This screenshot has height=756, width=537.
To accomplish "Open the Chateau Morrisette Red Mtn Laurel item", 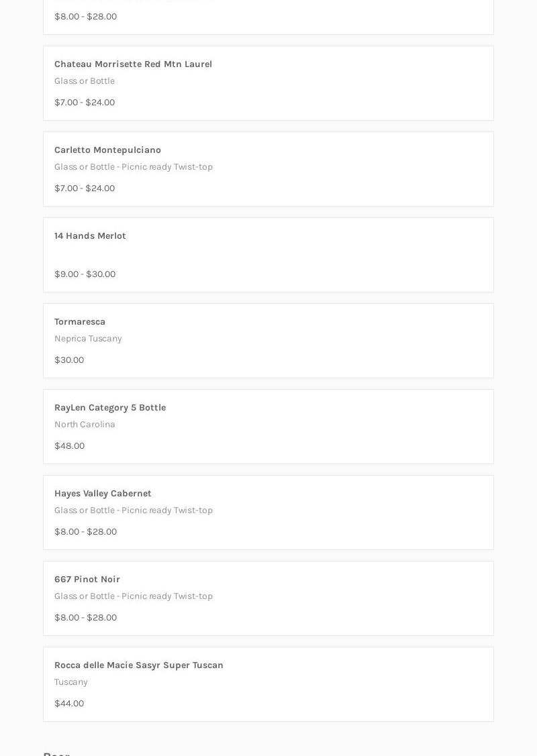I will click(133, 64).
